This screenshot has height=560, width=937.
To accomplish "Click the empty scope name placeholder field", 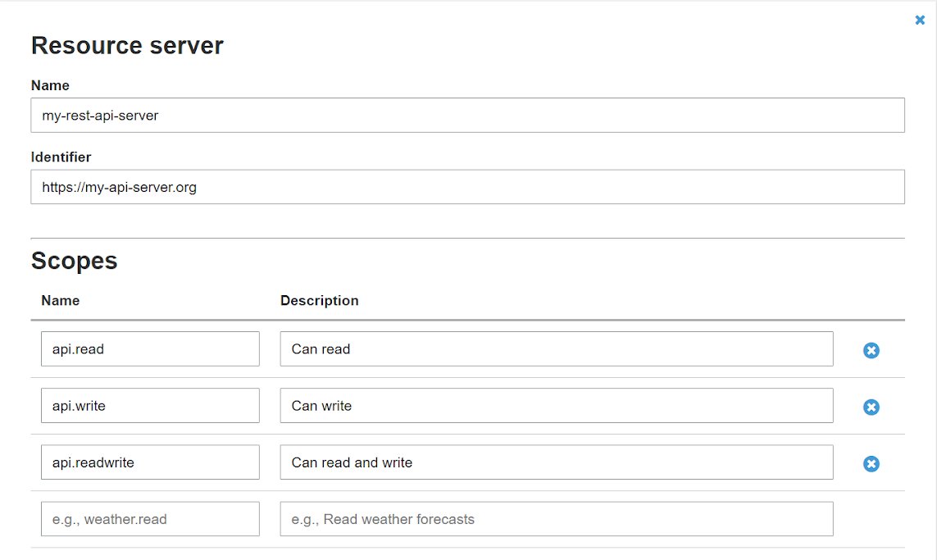I will 150,518.
